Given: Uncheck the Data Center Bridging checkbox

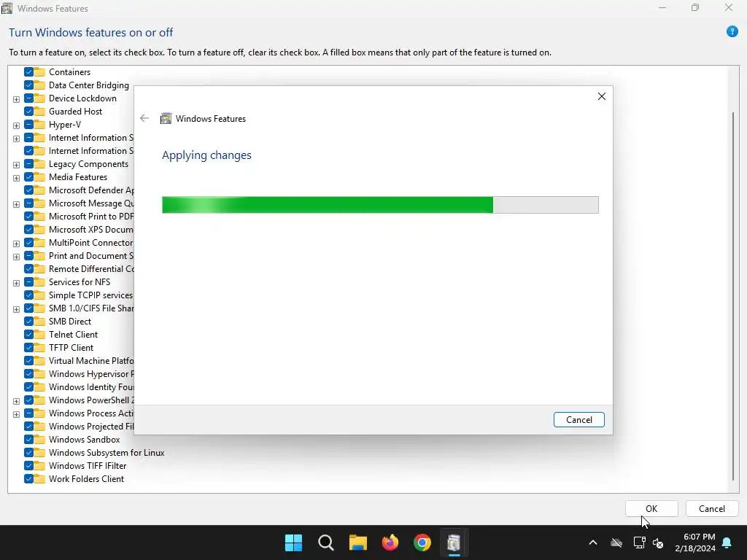Looking at the screenshot, I should (28, 85).
